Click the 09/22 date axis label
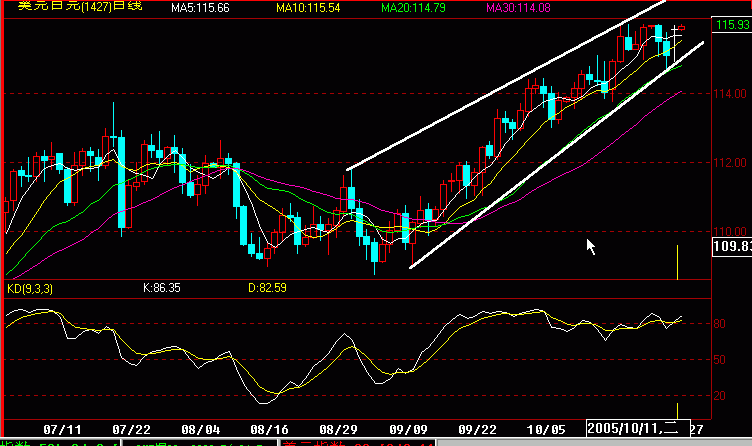Screen dimensions: 752x446 click(x=477, y=429)
